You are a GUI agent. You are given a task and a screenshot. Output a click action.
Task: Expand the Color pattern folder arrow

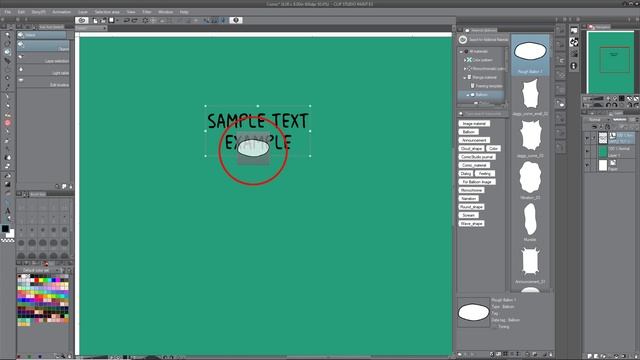point(464,60)
